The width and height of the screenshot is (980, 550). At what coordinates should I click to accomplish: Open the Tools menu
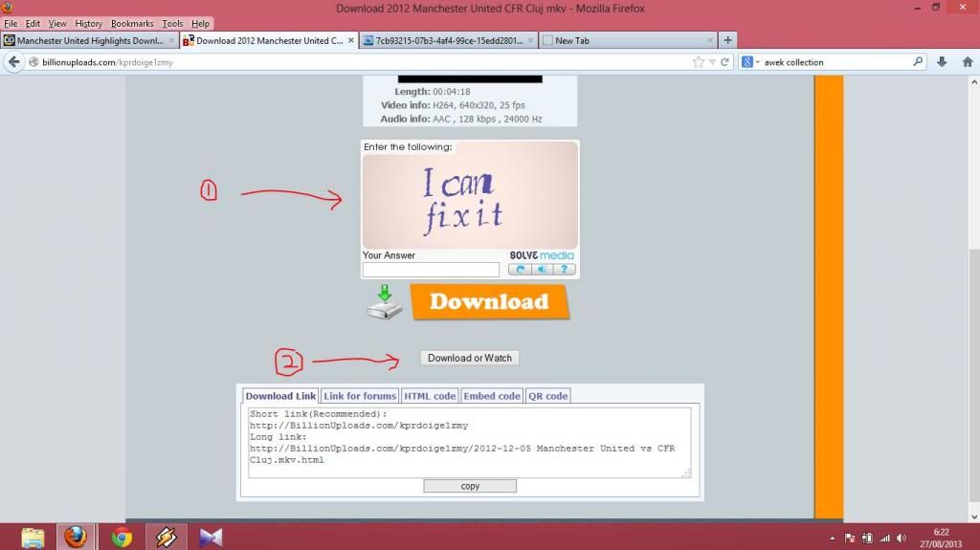tap(172, 24)
